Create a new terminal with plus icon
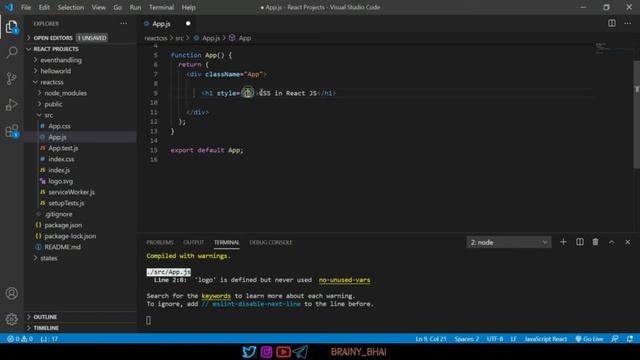640x360 pixels. [563, 242]
